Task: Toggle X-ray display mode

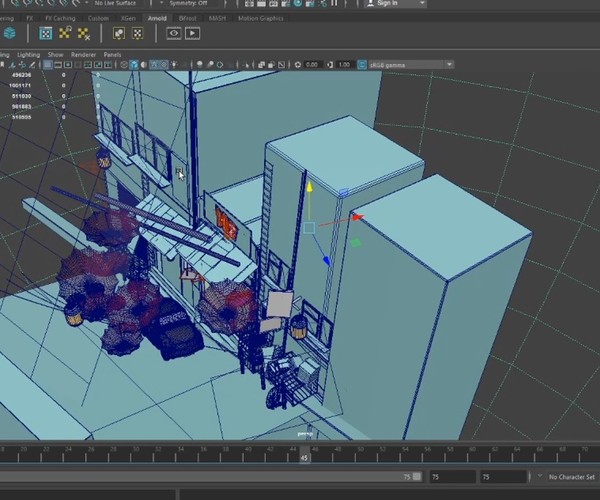Action: point(261,65)
